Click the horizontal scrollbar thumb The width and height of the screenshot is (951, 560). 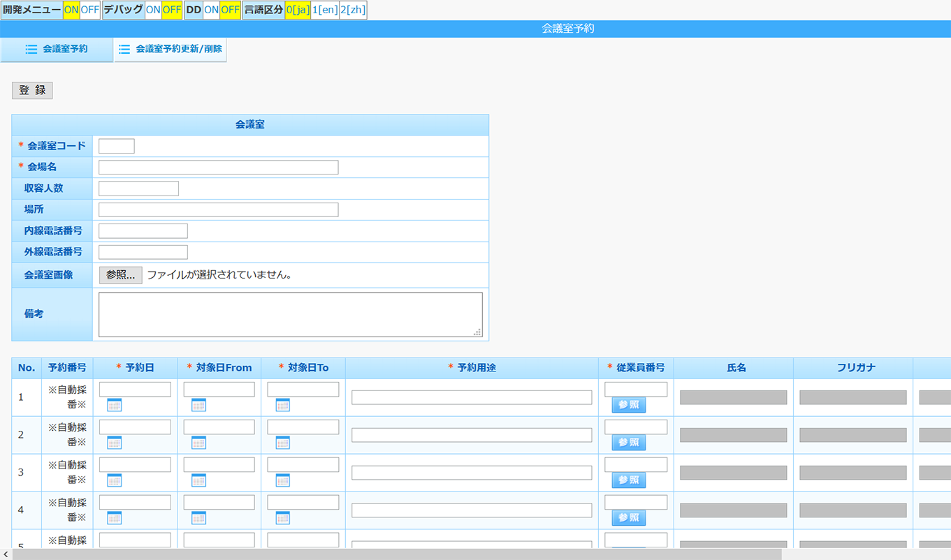[x=397, y=554]
